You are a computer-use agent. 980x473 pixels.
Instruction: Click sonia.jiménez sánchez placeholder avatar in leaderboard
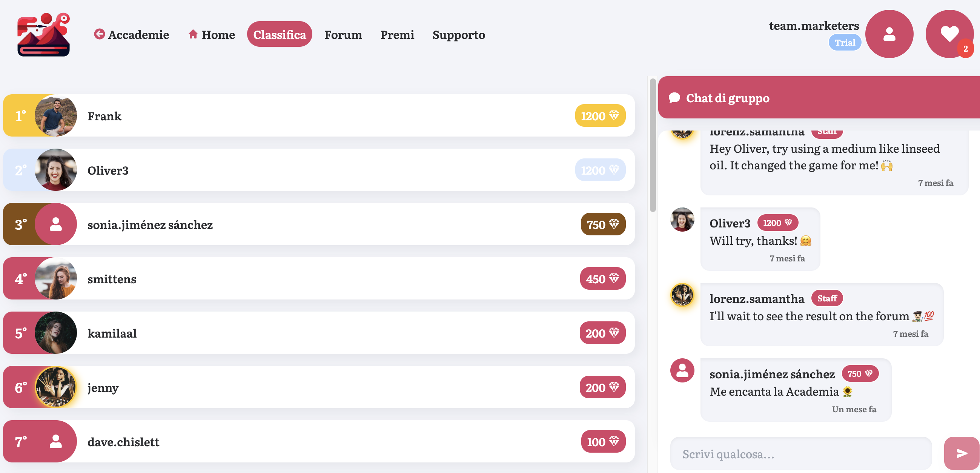[56, 224]
